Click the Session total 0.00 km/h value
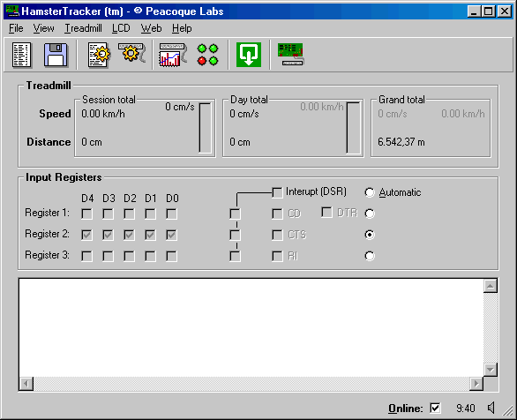The height and width of the screenshot is (420, 517). click(103, 114)
